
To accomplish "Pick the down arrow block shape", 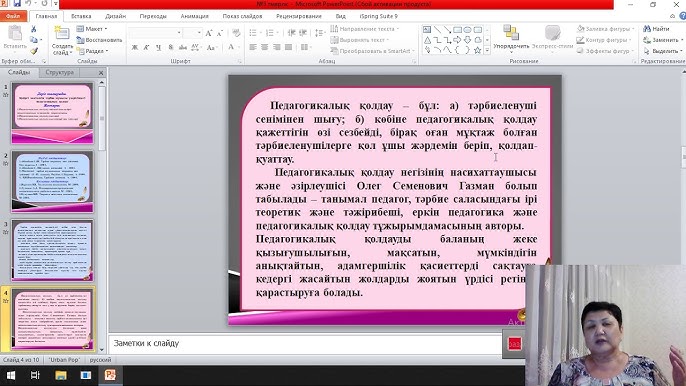I will pos(467,40).
